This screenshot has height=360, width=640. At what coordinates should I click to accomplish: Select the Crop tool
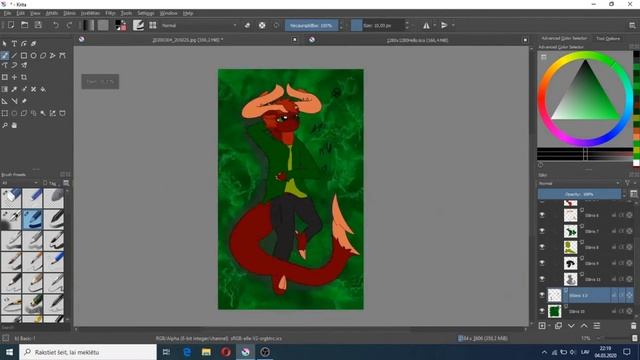[24, 77]
